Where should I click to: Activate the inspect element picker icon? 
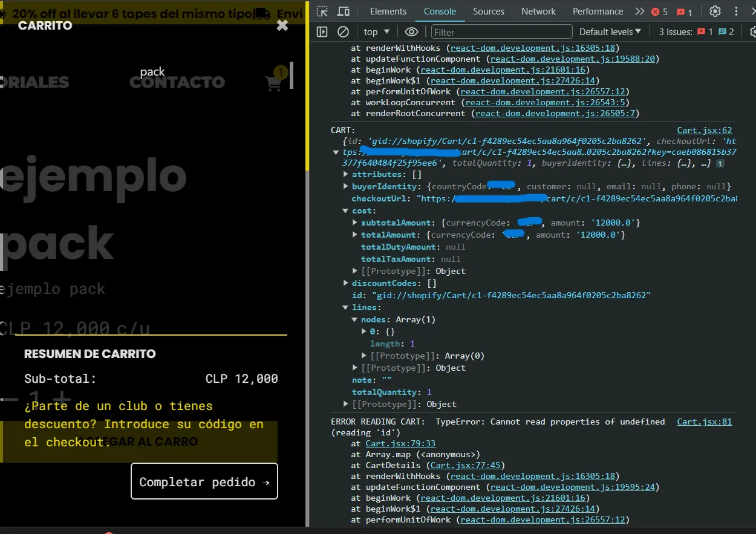[x=322, y=11]
